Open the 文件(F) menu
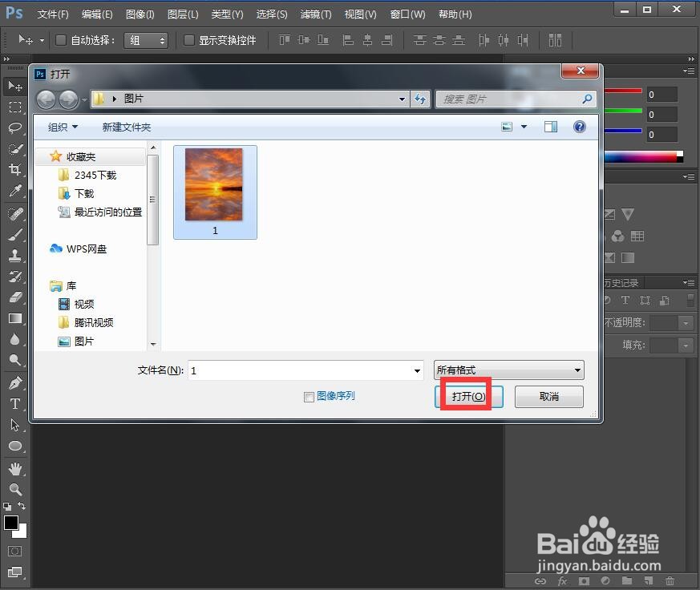Image resolution: width=700 pixels, height=590 pixels. pyautogui.click(x=53, y=14)
